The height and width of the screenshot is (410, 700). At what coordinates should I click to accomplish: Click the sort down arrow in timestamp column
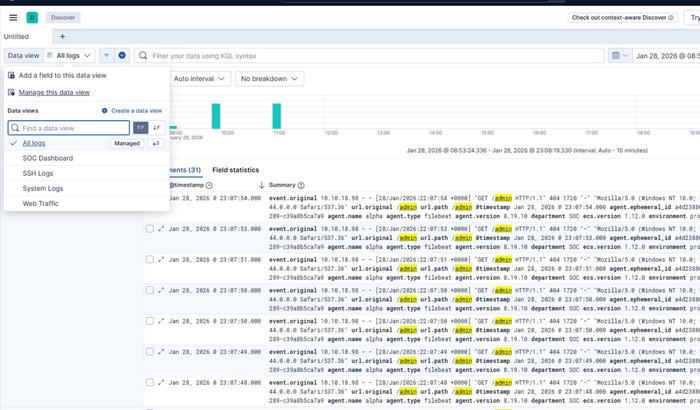pyautogui.click(x=261, y=185)
